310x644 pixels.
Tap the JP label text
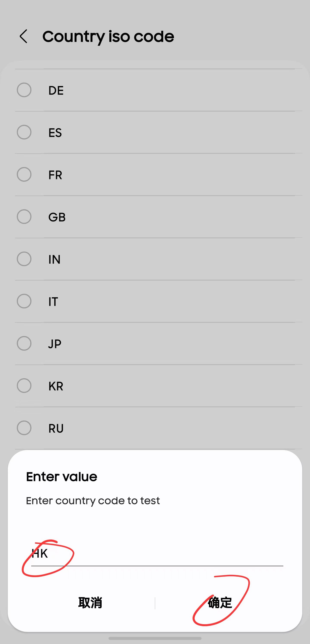click(x=54, y=344)
